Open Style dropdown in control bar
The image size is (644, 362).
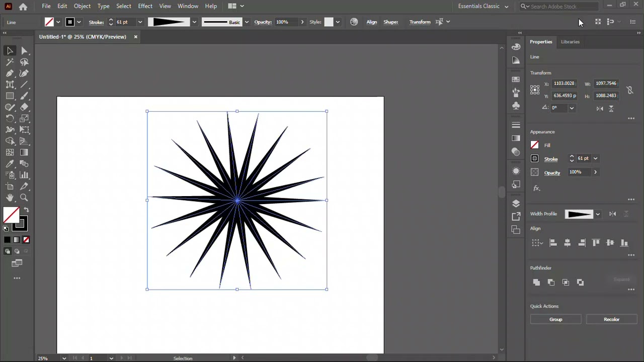tap(338, 22)
